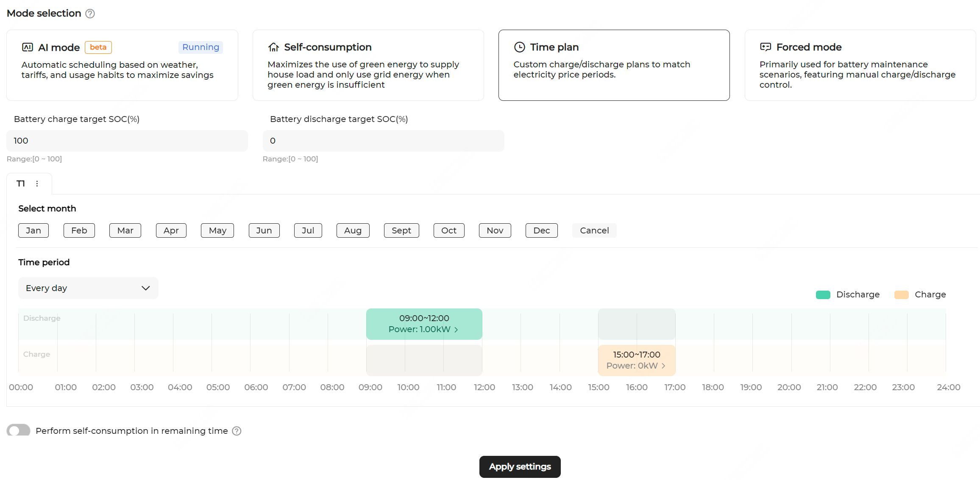The width and height of the screenshot is (980, 480).
Task: Click the AI mode icon
Action: [28, 47]
